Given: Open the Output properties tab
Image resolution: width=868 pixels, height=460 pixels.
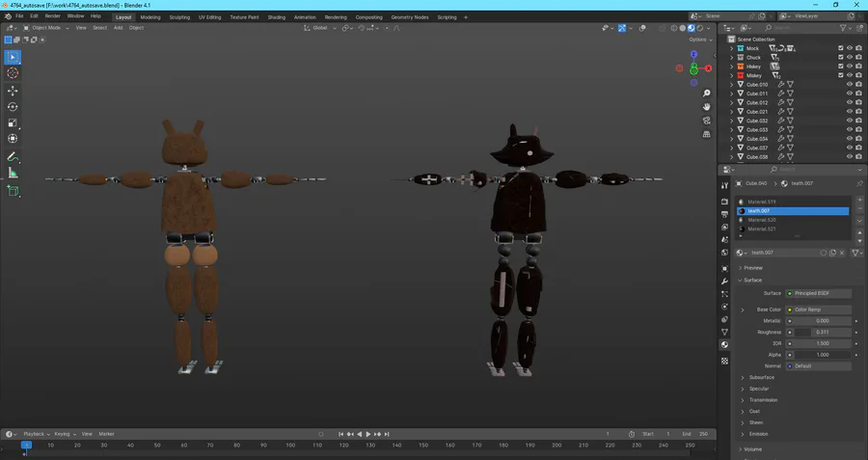Looking at the screenshot, I should (x=724, y=214).
